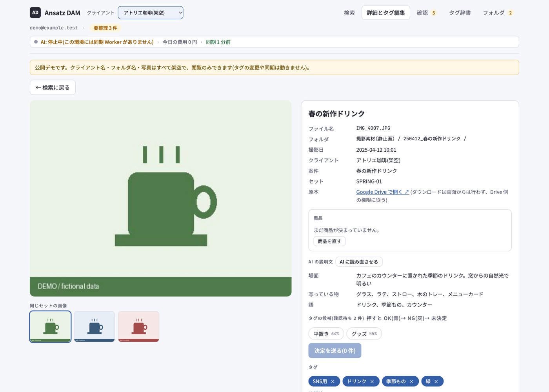Switch to the タグ辞書 tab
This screenshot has height=392, width=549.
[460, 13]
